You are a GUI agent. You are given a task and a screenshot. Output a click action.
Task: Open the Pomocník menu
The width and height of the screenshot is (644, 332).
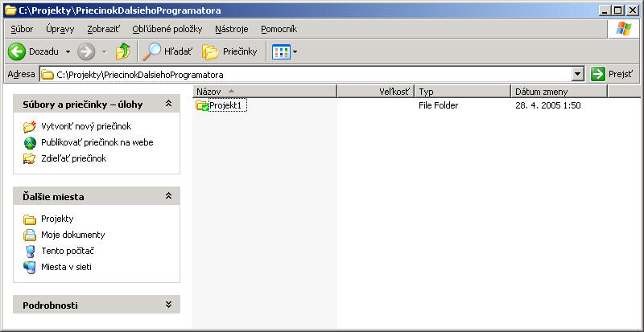[279, 29]
